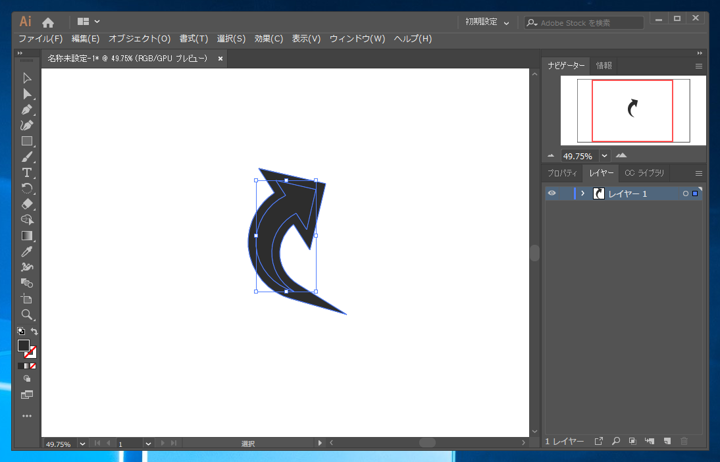Expand レイヤー 1 sublayers
The image size is (720, 462).
583,193
